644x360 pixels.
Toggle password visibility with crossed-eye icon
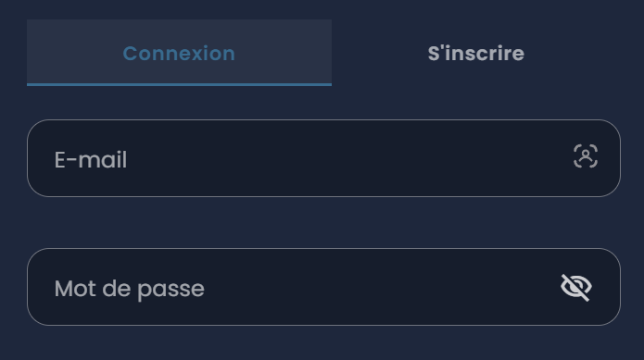575,288
